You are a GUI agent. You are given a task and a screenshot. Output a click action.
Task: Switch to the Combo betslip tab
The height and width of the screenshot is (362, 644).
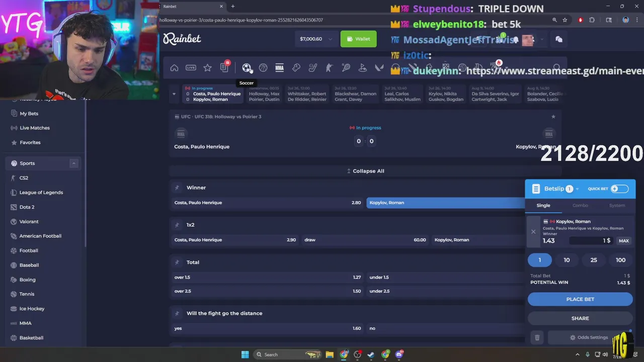point(580,205)
